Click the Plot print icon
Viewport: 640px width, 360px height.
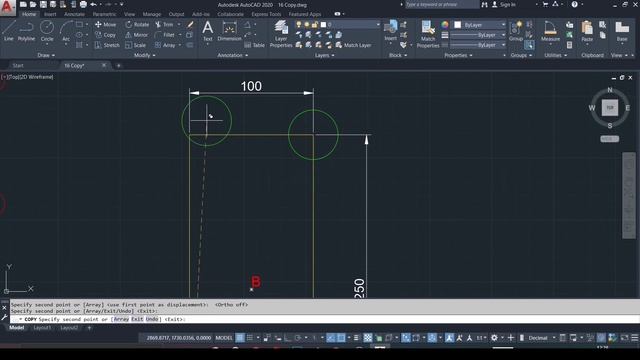(83, 4)
